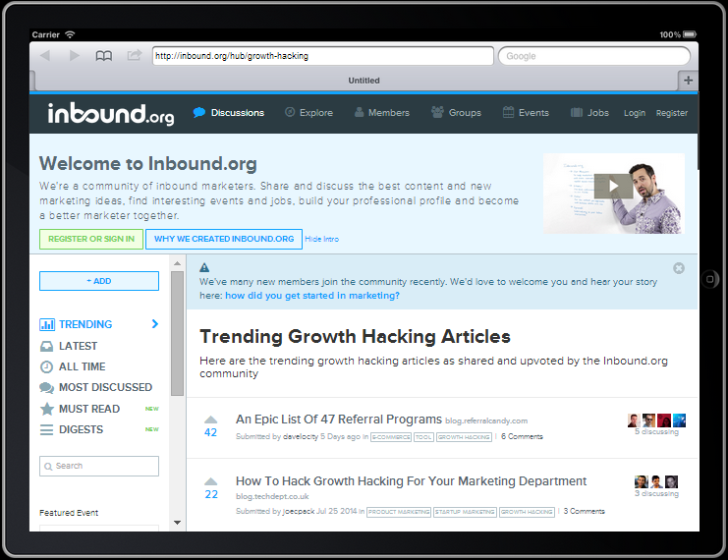Open the Explore menu item
This screenshot has height=560, width=728.
pyautogui.click(x=308, y=113)
